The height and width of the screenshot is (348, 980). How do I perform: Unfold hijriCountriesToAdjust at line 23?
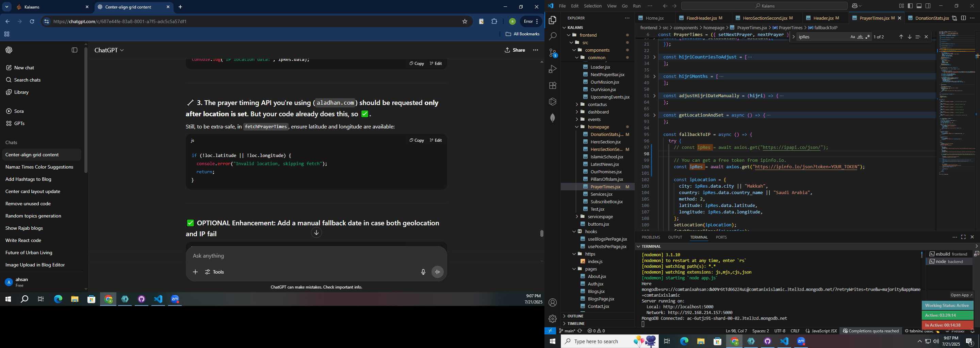654,57
